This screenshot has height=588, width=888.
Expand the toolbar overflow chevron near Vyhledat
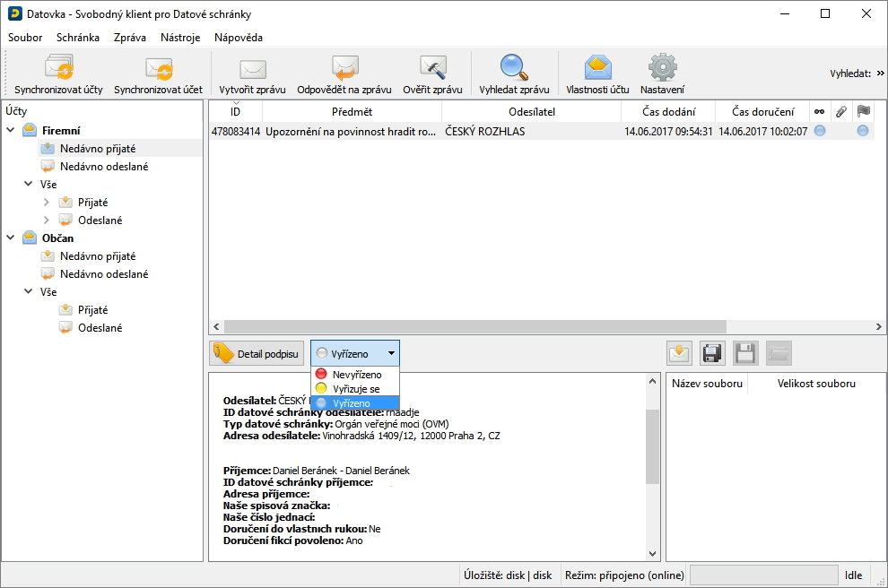[880, 73]
